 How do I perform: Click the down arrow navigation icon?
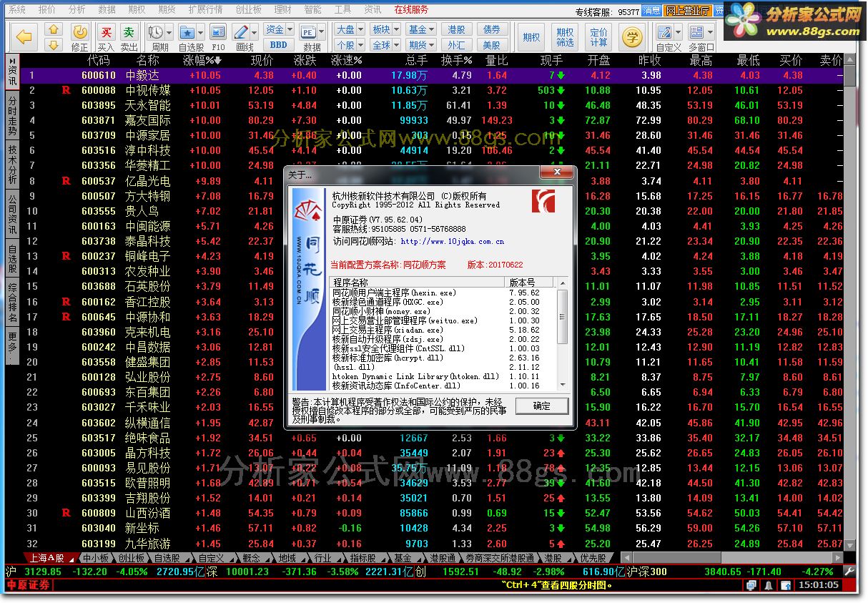54,44
